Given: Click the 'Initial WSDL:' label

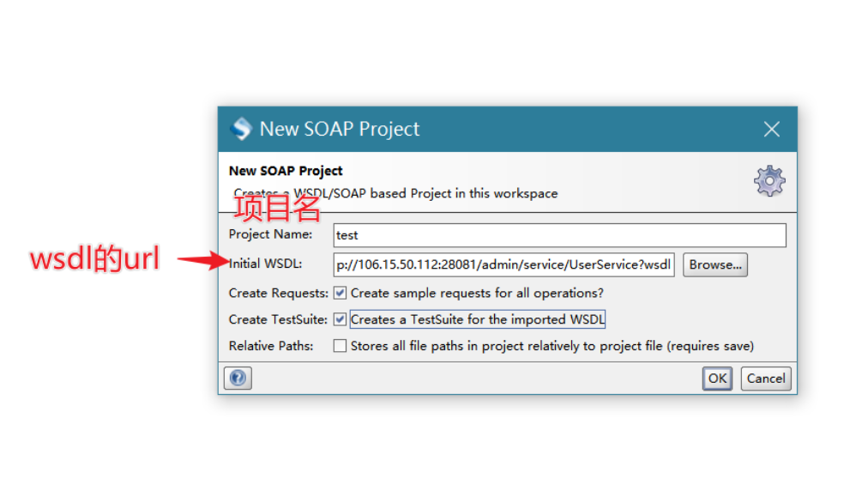Looking at the screenshot, I should [266, 264].
